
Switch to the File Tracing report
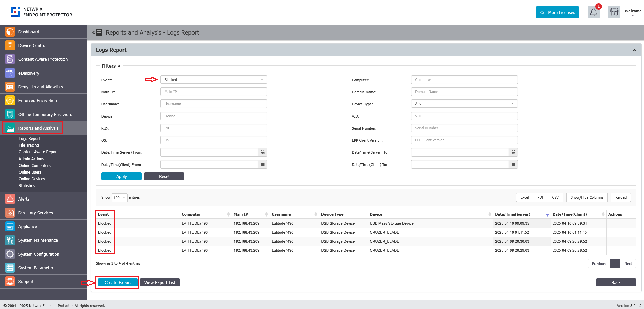(29, 145)
